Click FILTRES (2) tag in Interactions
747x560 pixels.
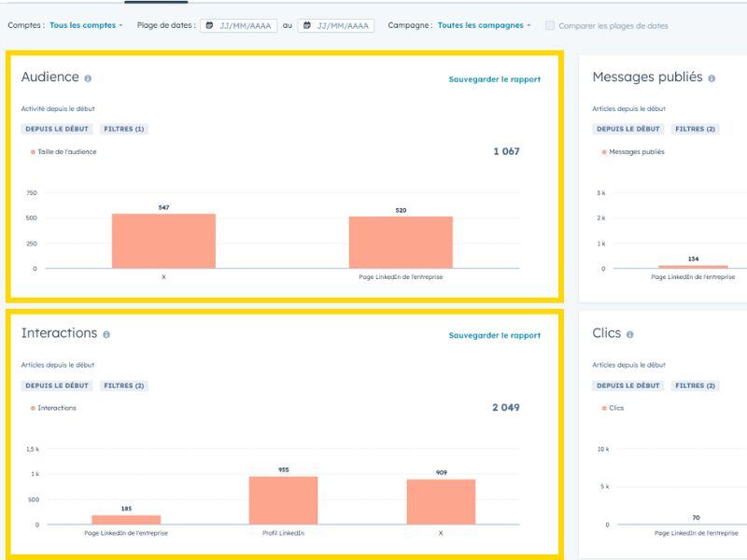[124, 385]
